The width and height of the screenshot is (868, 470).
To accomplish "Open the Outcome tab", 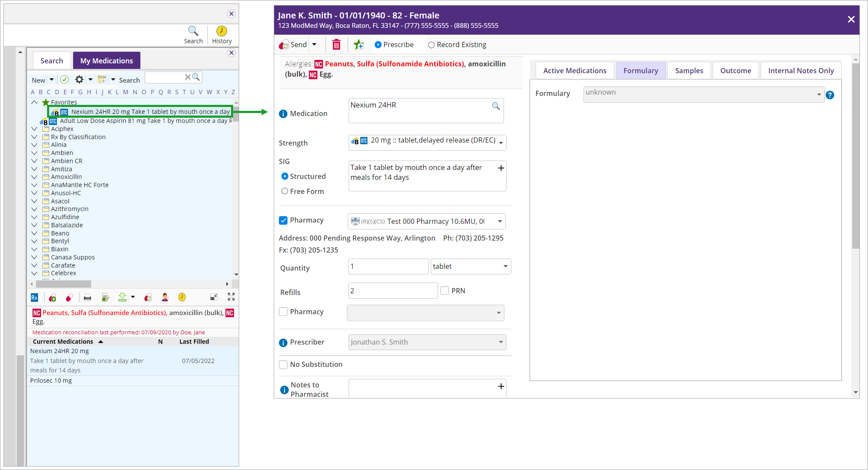I will point(735,71).
